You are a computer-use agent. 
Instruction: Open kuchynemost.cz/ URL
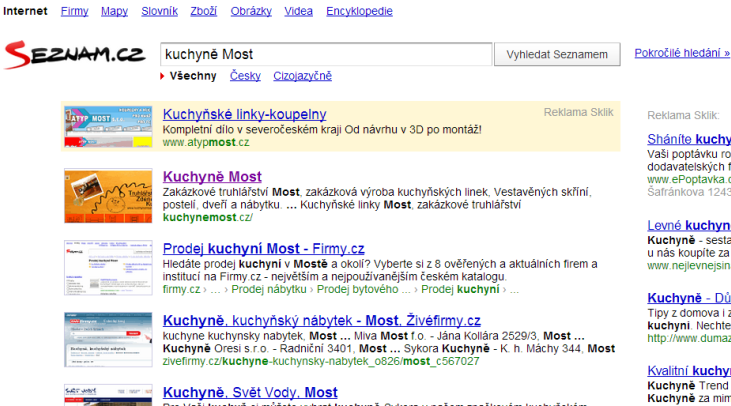coord(207,218)
